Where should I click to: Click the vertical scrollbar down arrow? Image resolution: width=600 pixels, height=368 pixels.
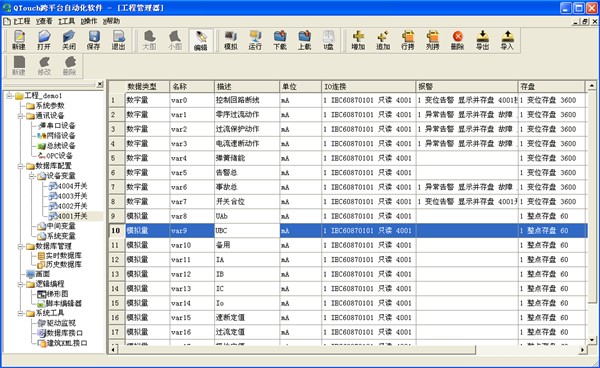click(592, 340)
